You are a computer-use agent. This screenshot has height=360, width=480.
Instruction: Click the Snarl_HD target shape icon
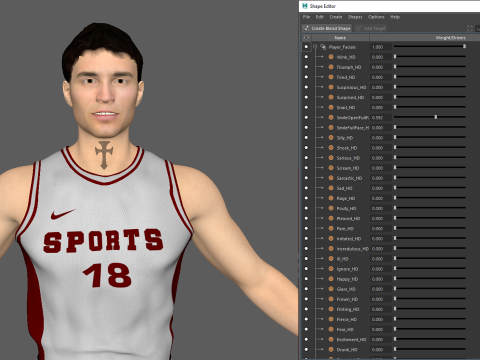pos(331,107)
